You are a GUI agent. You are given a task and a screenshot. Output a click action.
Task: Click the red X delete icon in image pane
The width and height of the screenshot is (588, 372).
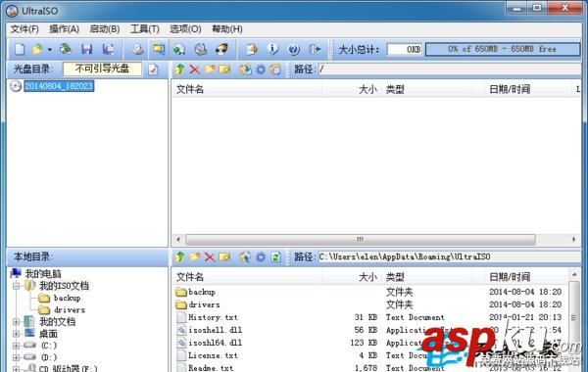pos(195,70)
